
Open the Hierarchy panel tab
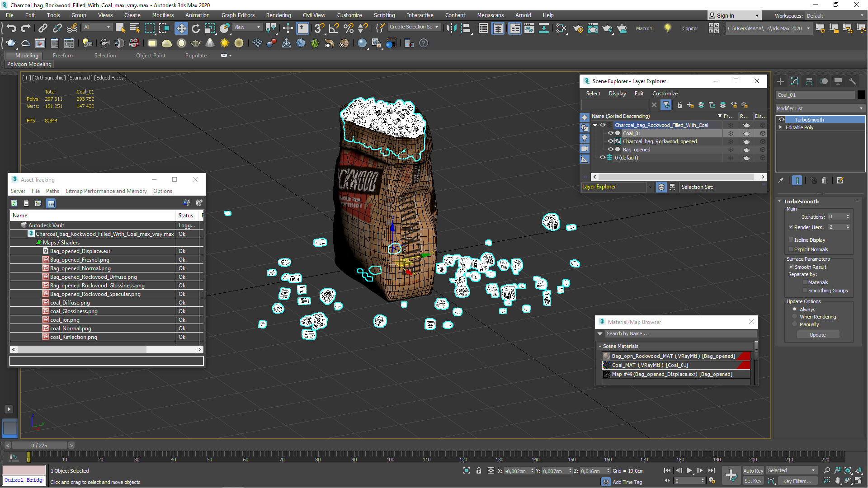(x=809, y=81)
